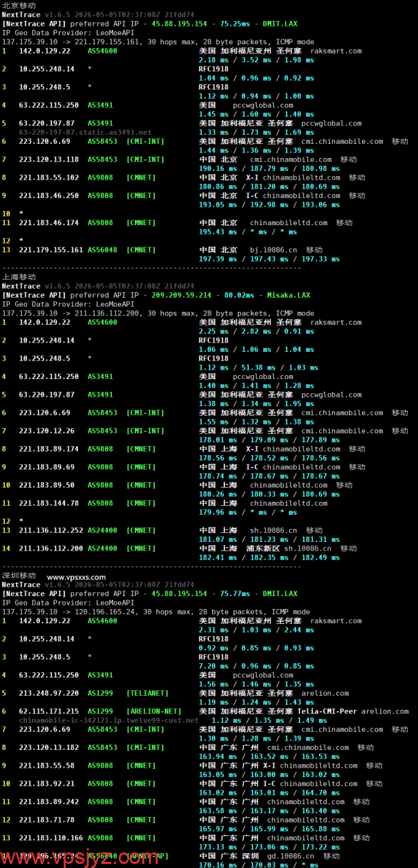Select hop IP 221.183.110.166

coord(51,837)
